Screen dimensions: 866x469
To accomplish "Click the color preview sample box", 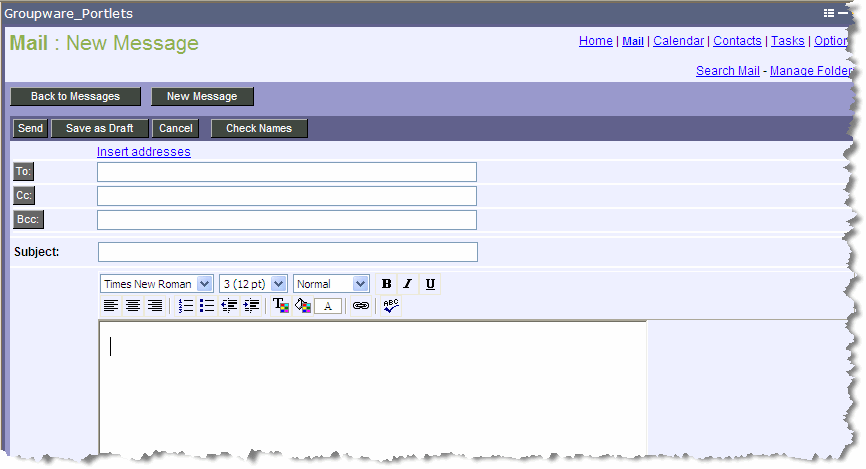I will 328,306.
